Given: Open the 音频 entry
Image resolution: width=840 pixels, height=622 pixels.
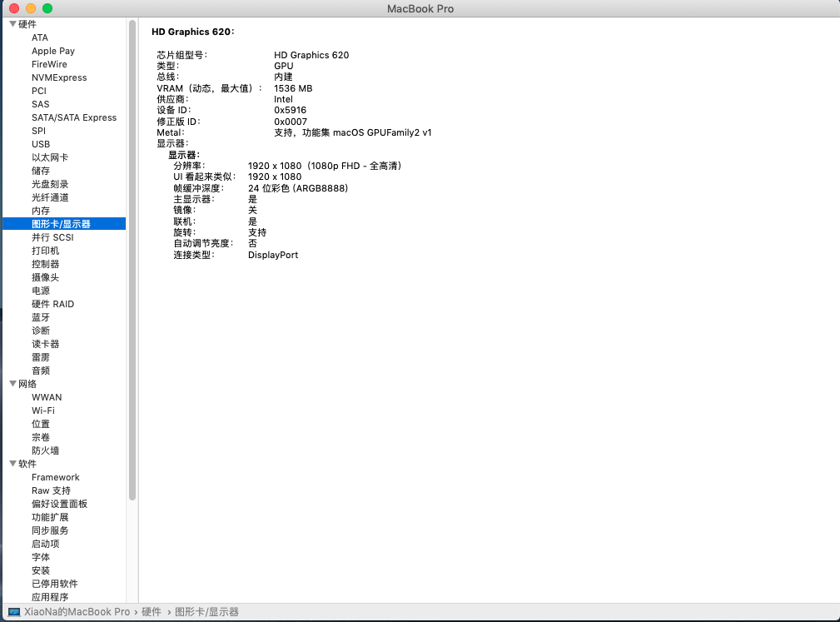Looking at the screenshot, I should (x=41, y=371).
